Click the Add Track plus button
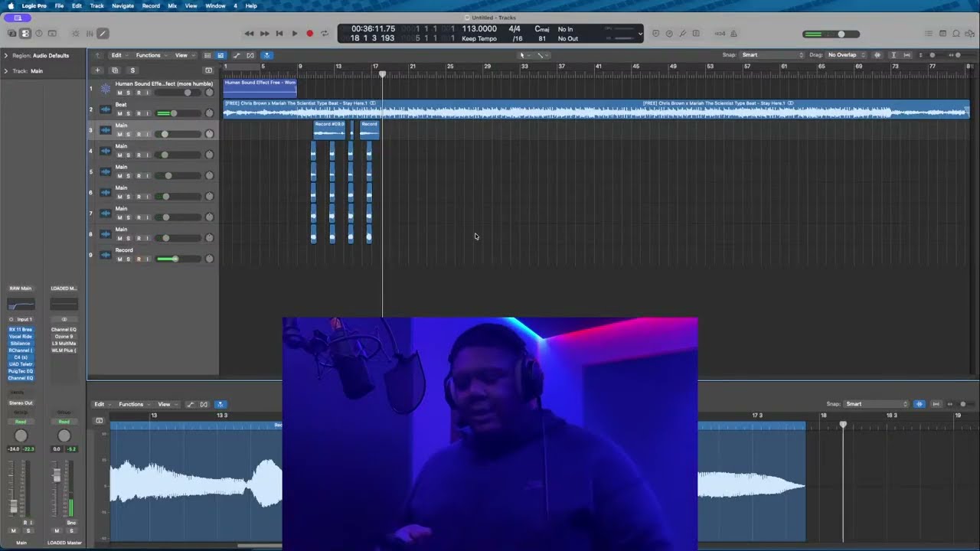The height and width of the screenshot is (551, 980). 97,70
